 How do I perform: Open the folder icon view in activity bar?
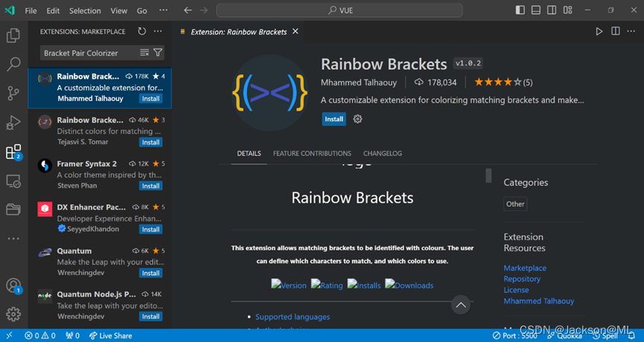tap(13, 210)
